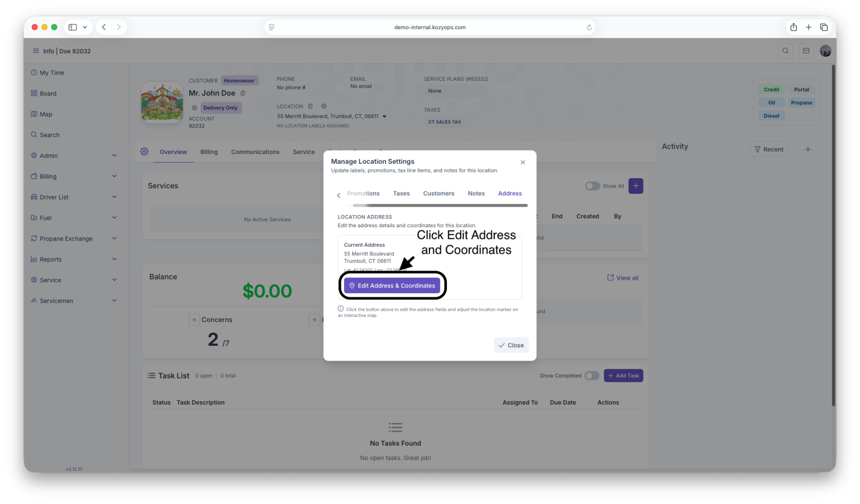Click the purple plus button in Services

click(x=636, y=186)
